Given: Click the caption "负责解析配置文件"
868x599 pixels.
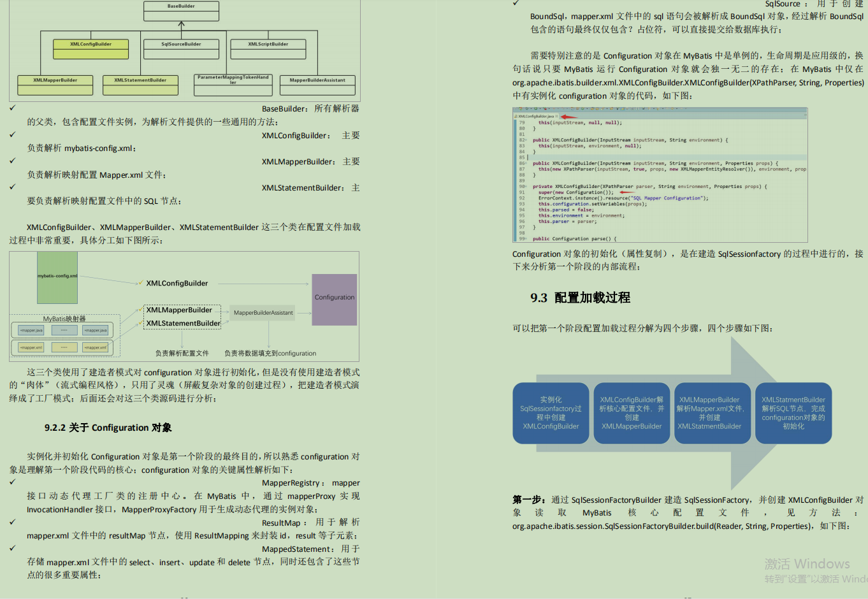Looking at the screenshot, I should point(182,353).
